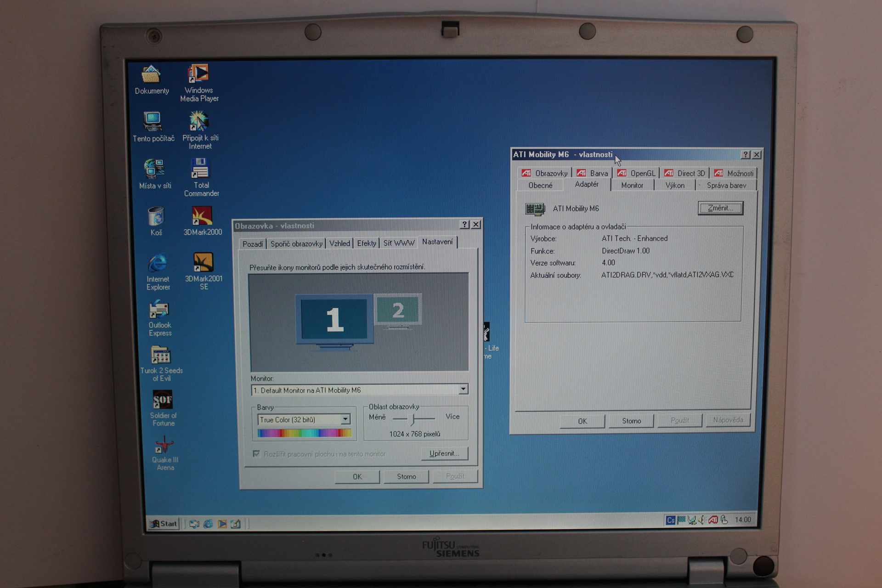Expand the Monitor dropdown list
The height and width of the screenshot is (588, 882).
[x=463, y=390]
